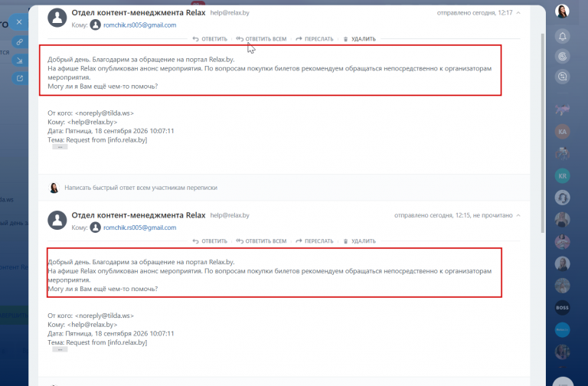Click sender avatar of 12:15 message
The height and width of the screenshot is (386, 588).
tap(57, 221)
